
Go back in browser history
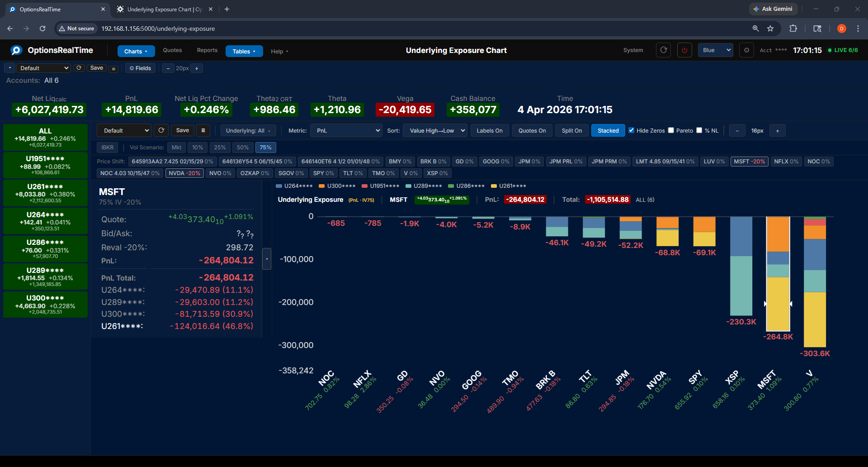(10, 29)
